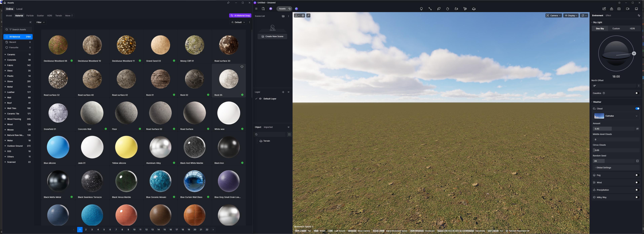Add a new layer with plus icon

pos(283,92)
